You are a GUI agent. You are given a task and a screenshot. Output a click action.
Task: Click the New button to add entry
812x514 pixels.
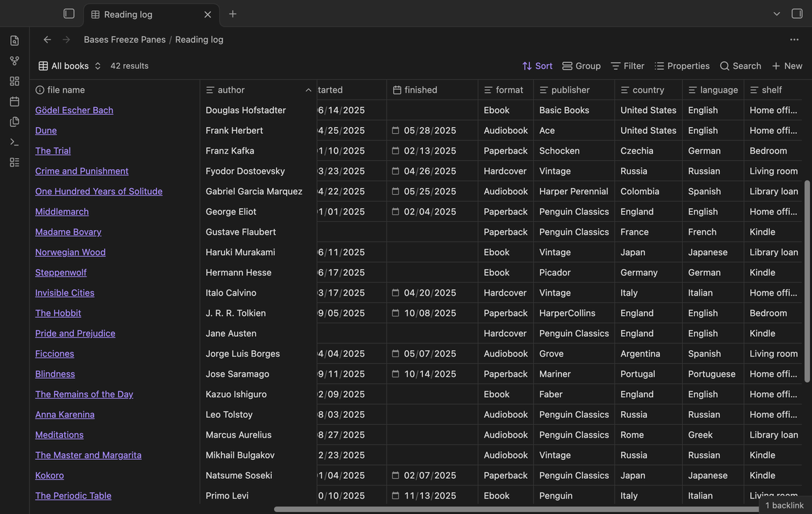[787, 66]
